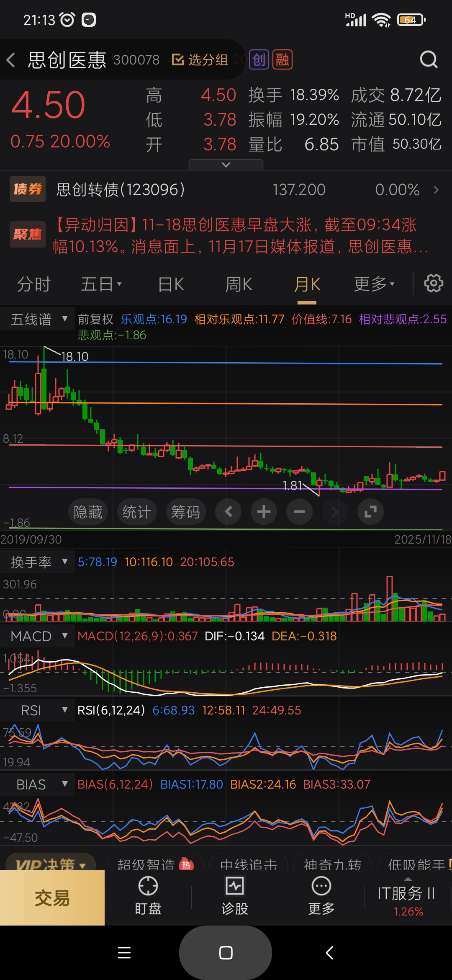Open the 债券 bond tag icon
The width and height of the screenshot is (452, 980).
point(28,189)
